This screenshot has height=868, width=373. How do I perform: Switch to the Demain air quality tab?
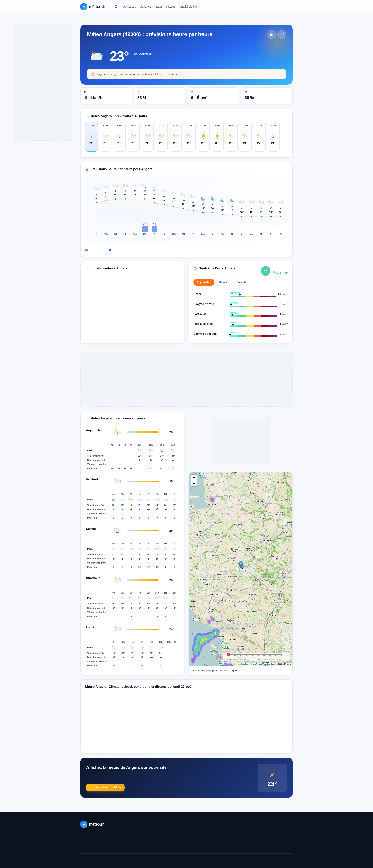click(224, 282)
